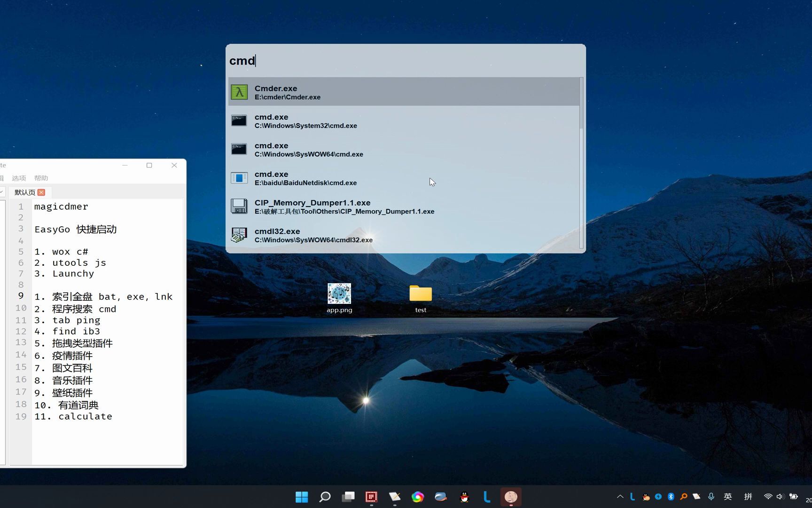This screenshot has height=508, width=812.
Task: Open QQ penguin on taskbar
Action: coord(464,497)
